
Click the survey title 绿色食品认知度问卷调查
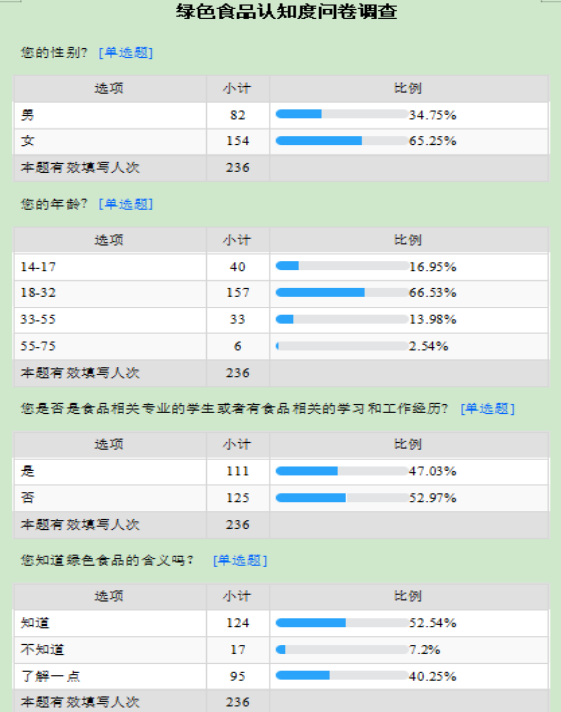tap(287, 11)
